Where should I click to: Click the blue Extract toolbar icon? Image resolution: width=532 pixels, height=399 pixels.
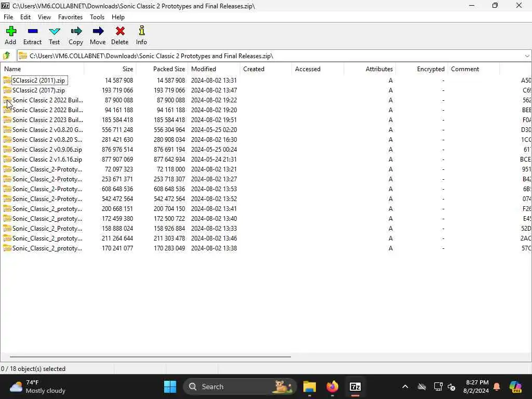point(33,31)
